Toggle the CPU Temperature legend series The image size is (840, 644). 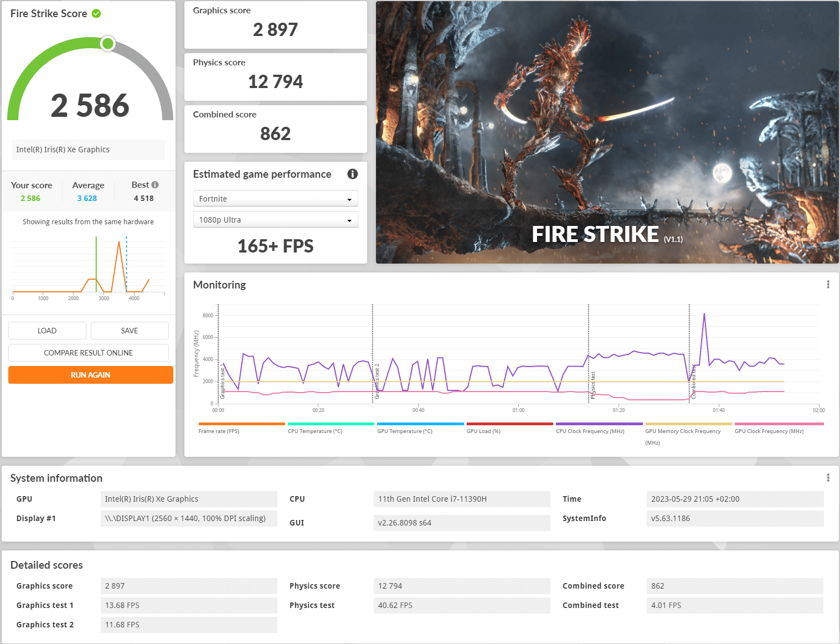click(315, 431)
